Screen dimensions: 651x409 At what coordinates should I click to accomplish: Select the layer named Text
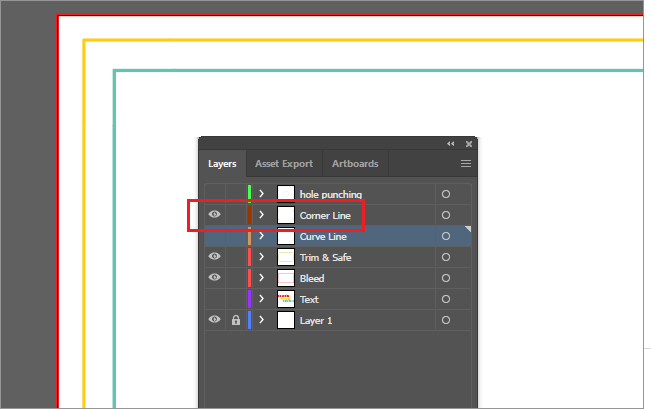(309, 299)
